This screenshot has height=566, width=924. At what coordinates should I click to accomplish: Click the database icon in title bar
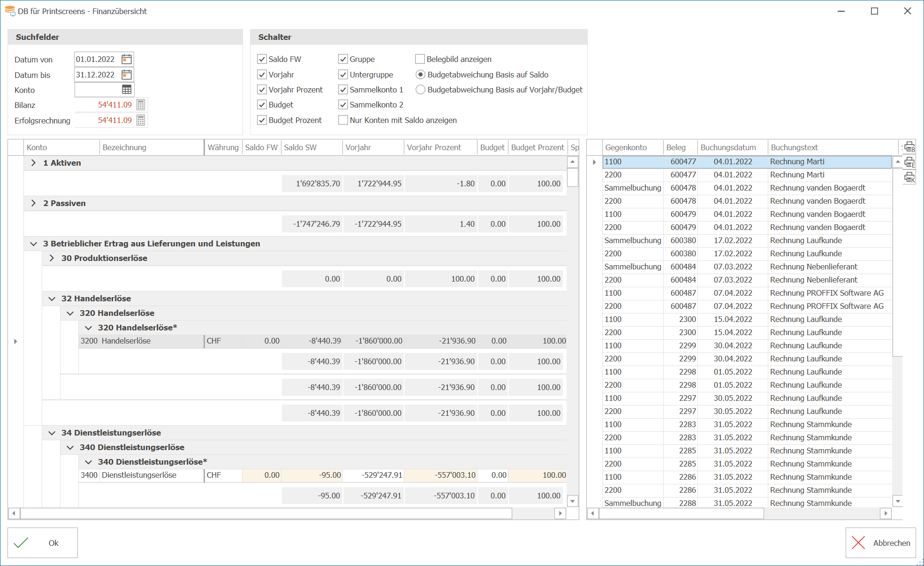point(10,11)
